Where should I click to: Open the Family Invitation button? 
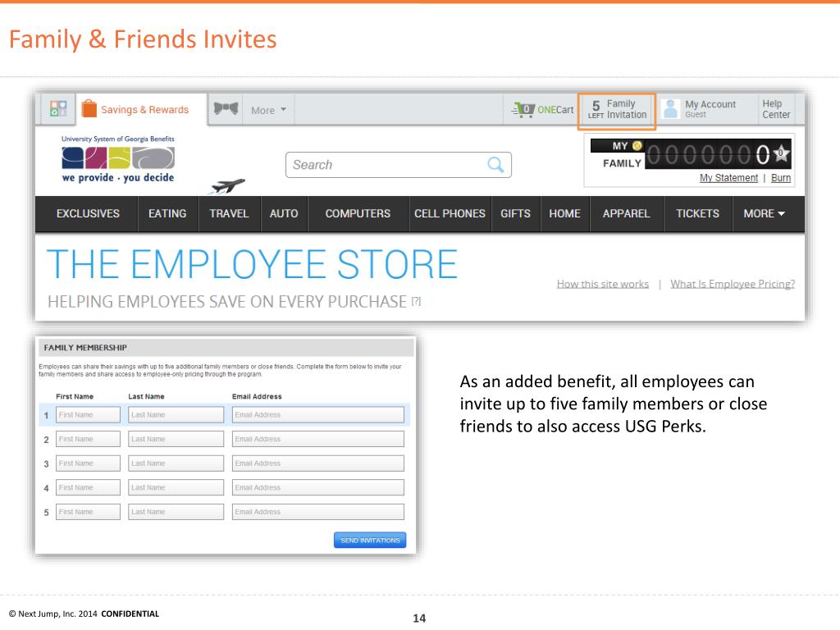[x=617, y=112]
